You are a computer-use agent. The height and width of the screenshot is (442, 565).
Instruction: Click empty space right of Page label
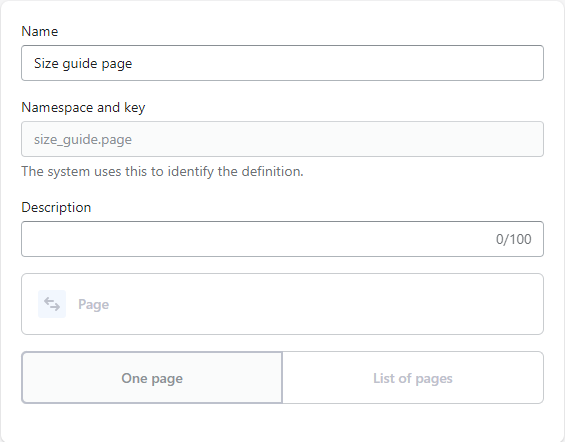click(324, 304)
